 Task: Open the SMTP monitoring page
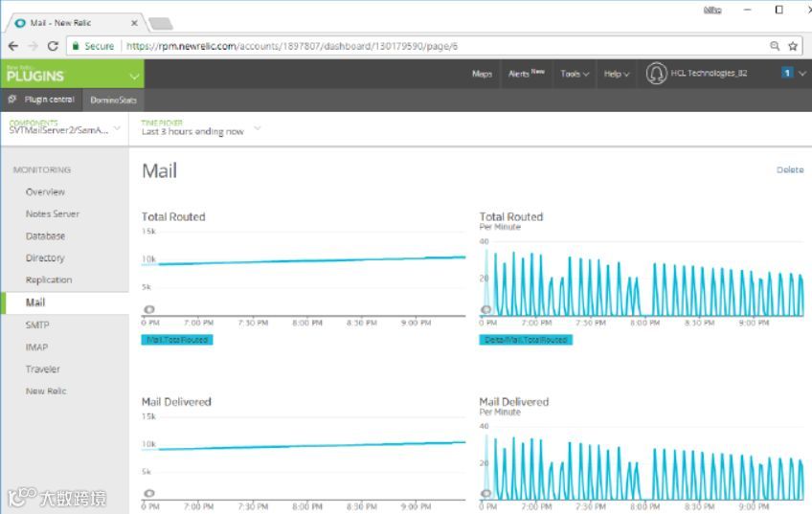[37, 325]
